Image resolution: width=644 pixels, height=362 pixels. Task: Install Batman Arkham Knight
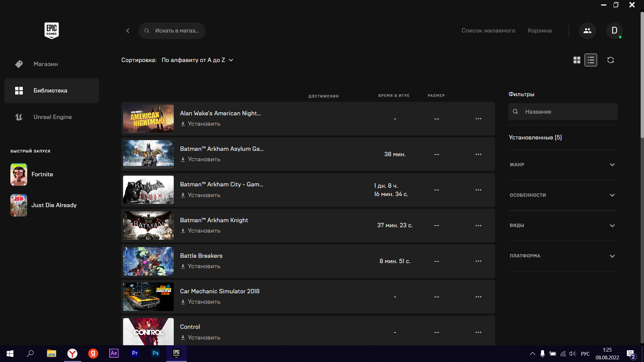click(x=200, y=231)
